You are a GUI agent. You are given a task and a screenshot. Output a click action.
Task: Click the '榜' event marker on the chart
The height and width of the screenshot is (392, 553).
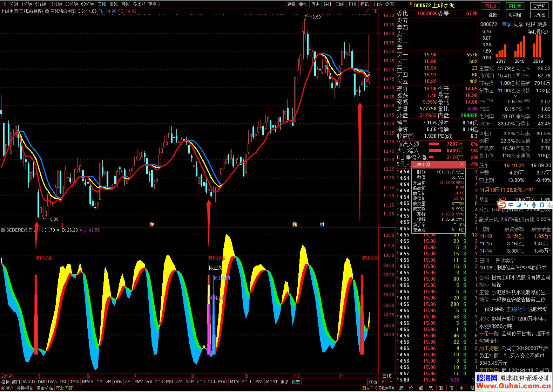point(295,224)
